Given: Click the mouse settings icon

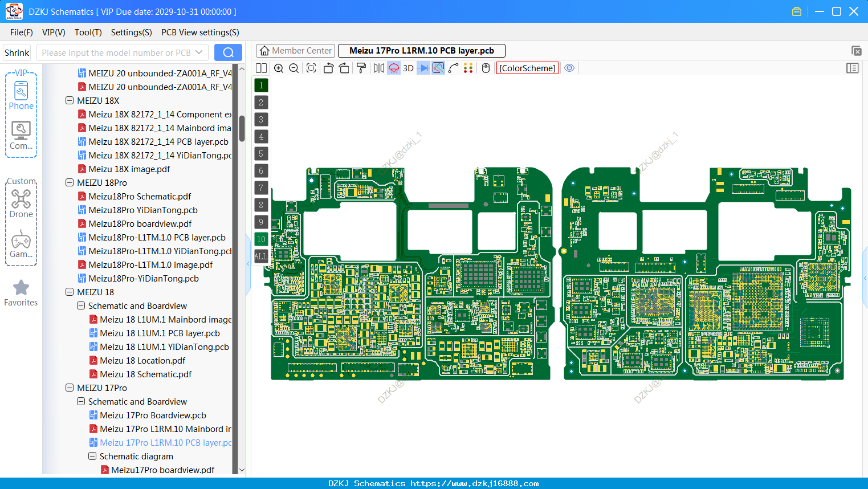Looking at the screenshot, I should point(486,68).
